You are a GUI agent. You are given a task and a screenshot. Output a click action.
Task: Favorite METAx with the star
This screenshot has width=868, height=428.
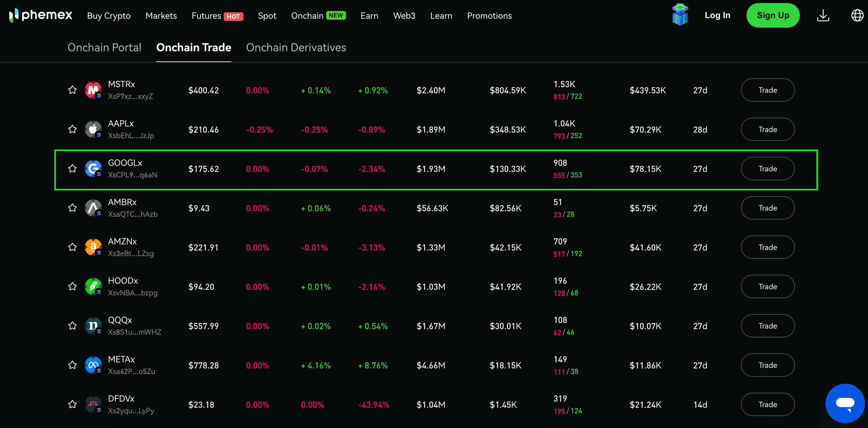click(x=72, y=365)
